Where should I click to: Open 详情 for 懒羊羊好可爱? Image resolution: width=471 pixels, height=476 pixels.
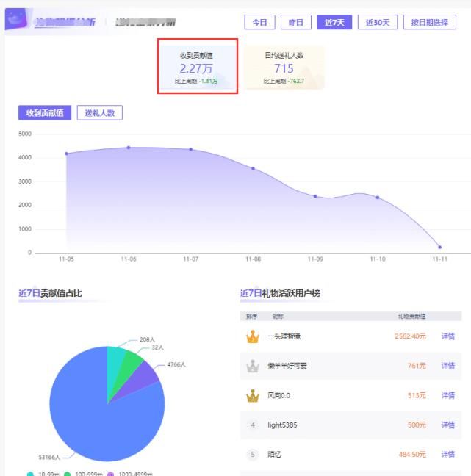click(x=448, y=366)
